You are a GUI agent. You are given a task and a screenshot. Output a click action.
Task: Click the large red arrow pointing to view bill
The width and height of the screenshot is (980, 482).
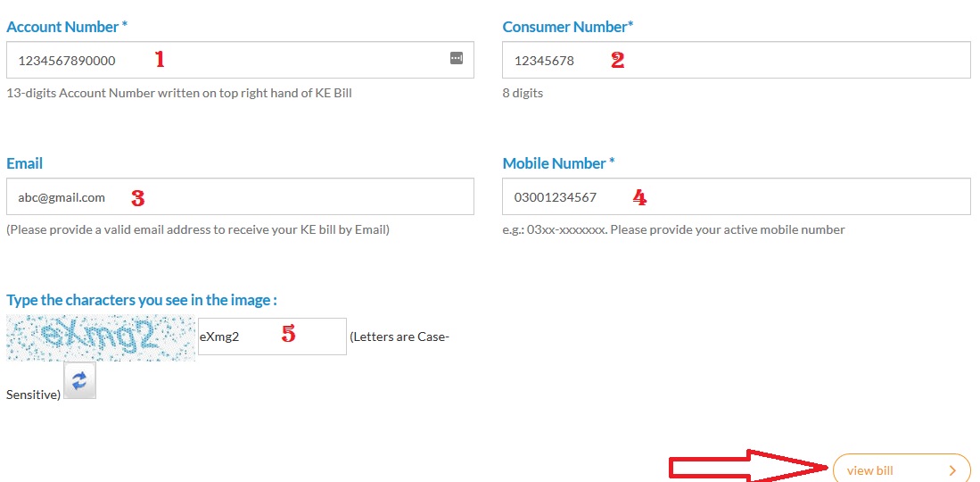(x=749, y=468)
